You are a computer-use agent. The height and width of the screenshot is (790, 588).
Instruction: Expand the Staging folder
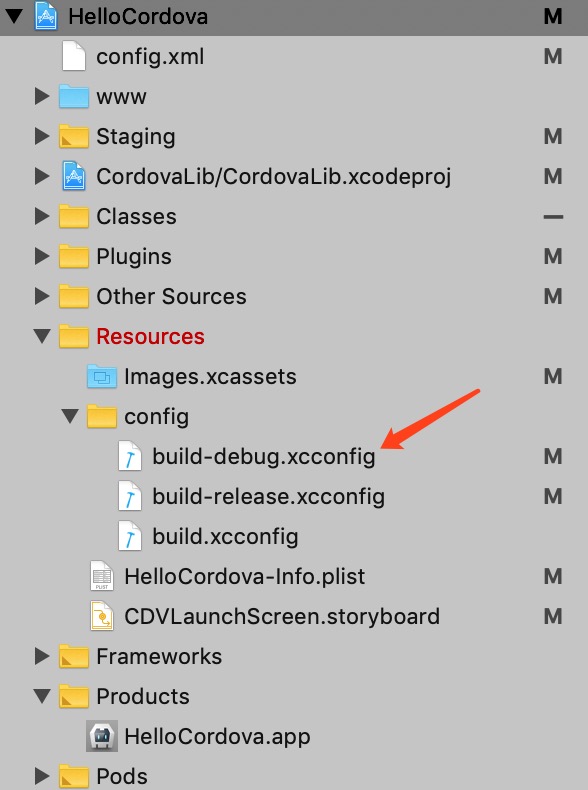click(x=42, y=136)
